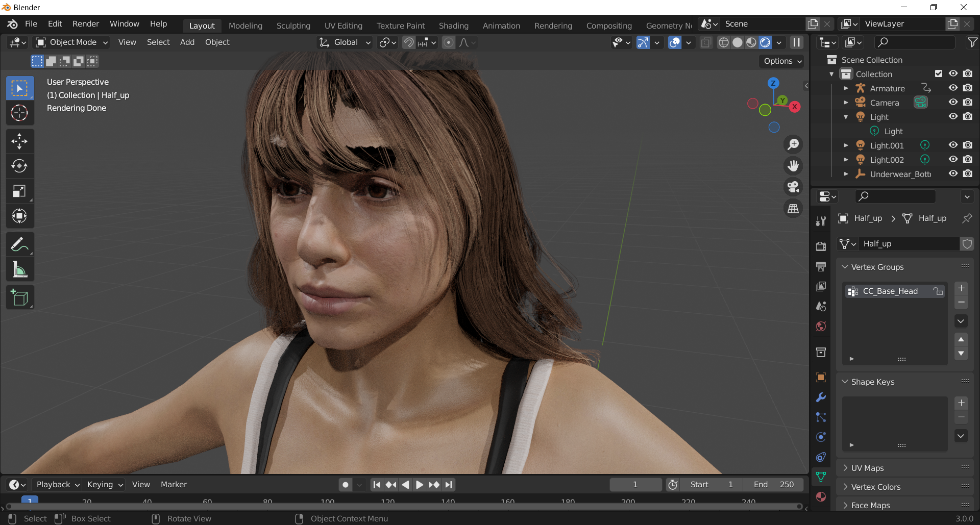980x525 pixels.
Task: Click the current frame number field
Action: click(635, 485)
